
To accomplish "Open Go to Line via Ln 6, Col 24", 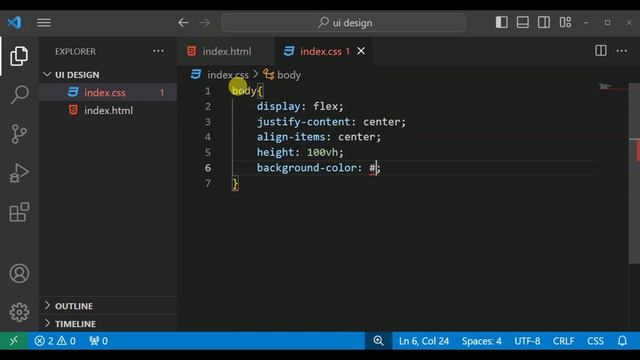I will [424, 341].
